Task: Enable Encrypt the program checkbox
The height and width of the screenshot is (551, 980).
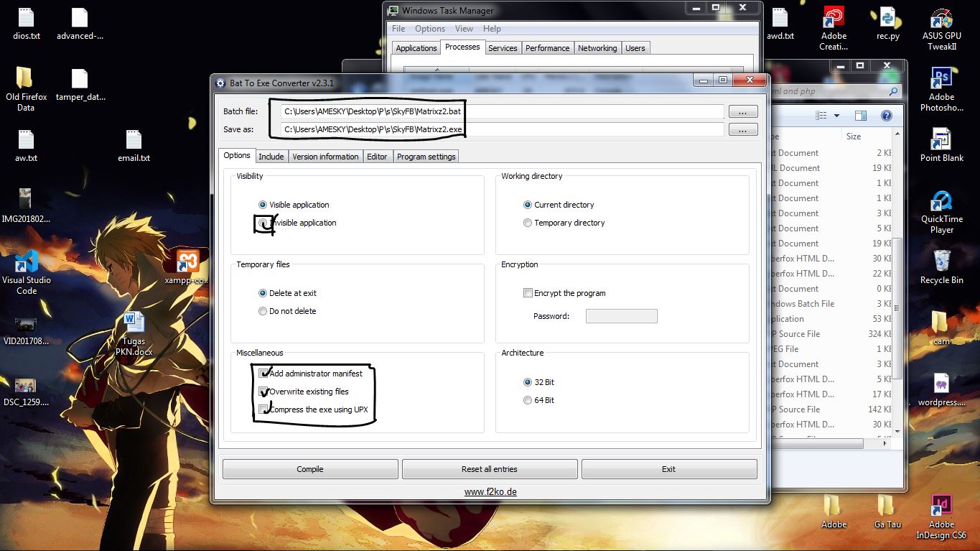Action: pyautogui.click(x=528, y=293)
